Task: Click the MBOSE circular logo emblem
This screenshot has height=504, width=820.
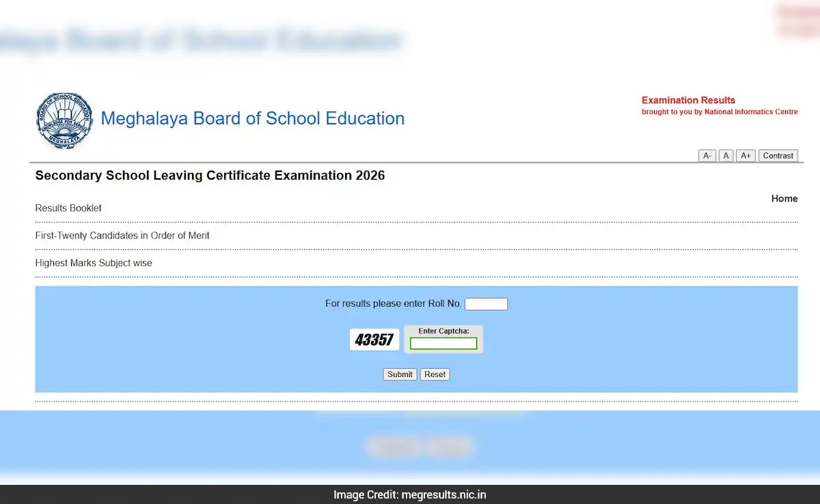Action: [x=65, y=121]
